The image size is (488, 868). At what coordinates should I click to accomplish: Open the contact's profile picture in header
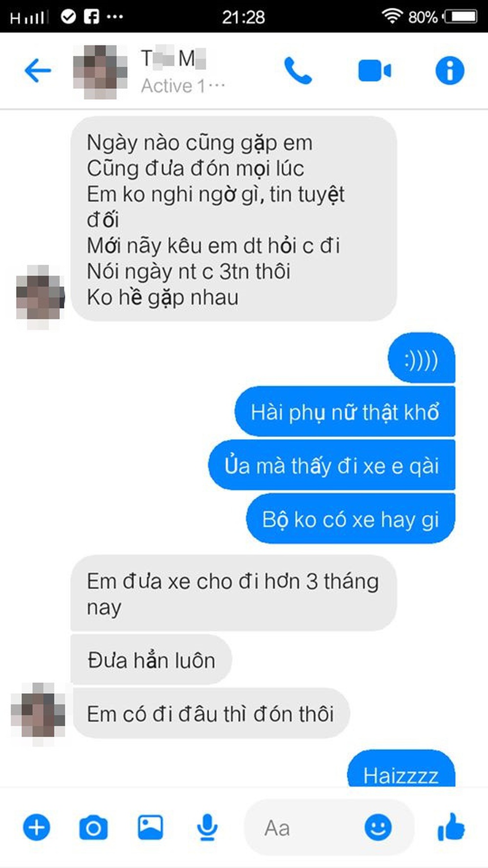(100, 72)
